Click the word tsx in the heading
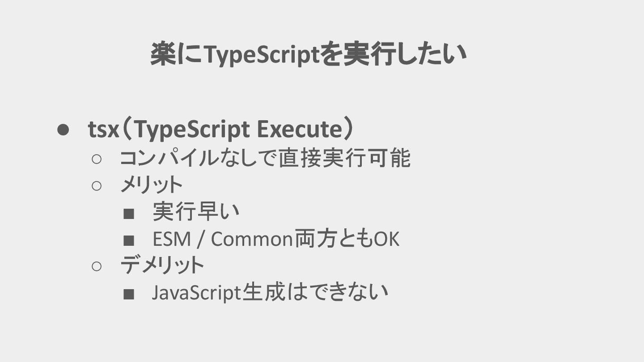The image size is (644, 362). [x=103, y=130]
